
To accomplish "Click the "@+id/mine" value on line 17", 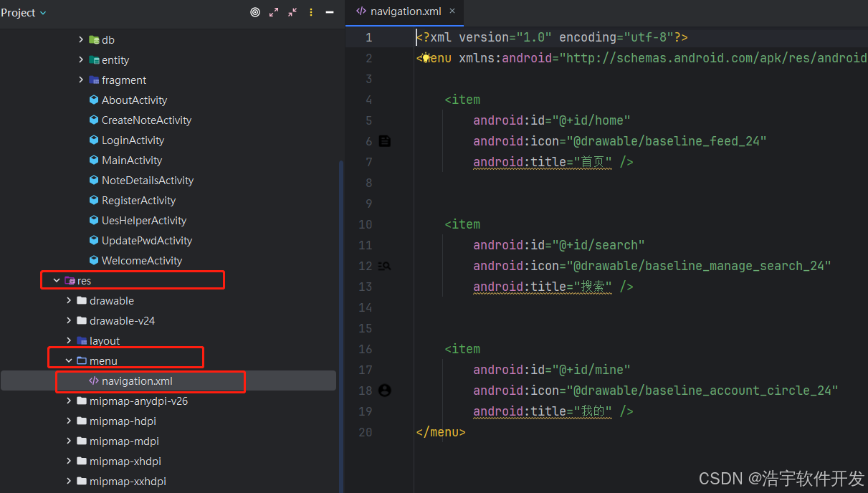I will coord(591,370).
